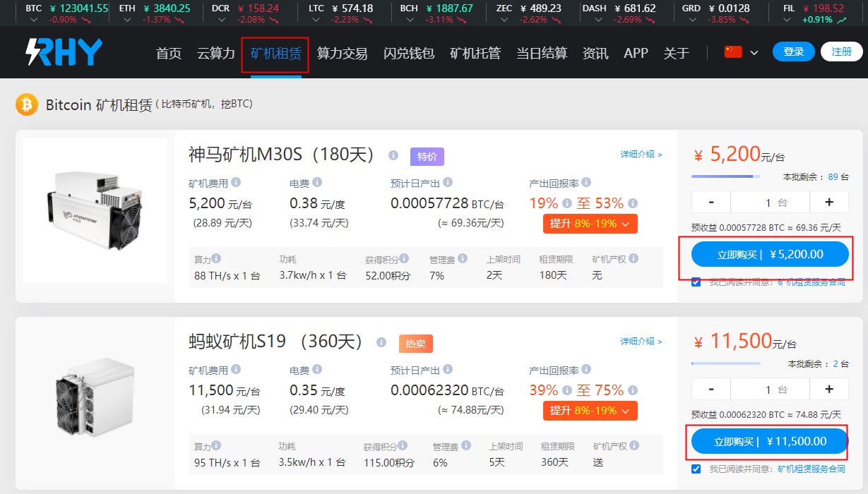This screenshot has width=868, height=494.
Task: Click 预计日产出 info icon in M30S card
Action: (448, 183)
